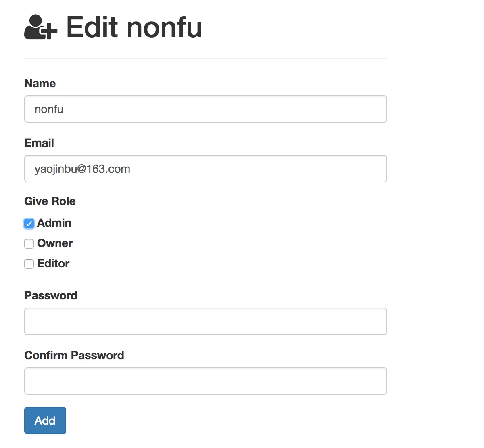Image resolution: width=484 pixels, height=448 pixels.
Task: Click the Name field label
Action: [40, 83]
